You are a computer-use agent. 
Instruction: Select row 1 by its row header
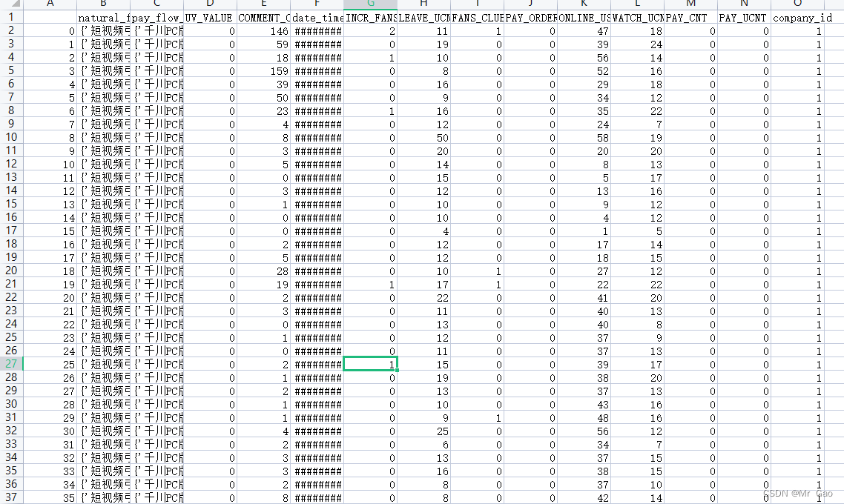point(11,17)
